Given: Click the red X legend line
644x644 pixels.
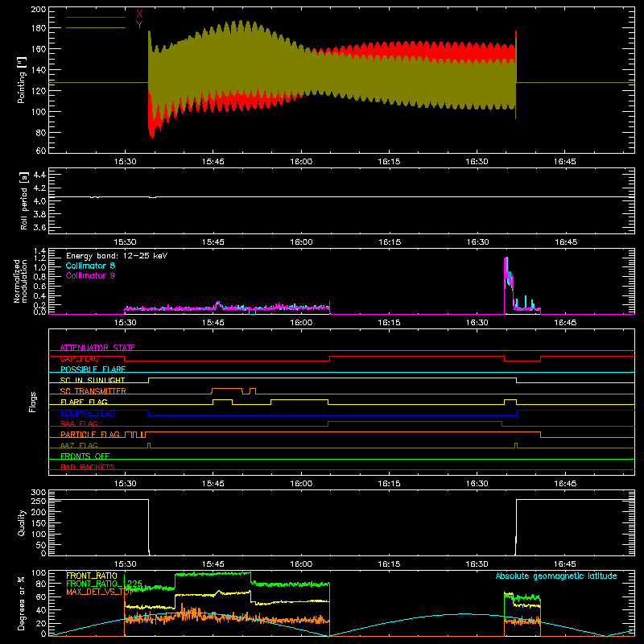Looking at the screenshot, I should coord(96,17).
